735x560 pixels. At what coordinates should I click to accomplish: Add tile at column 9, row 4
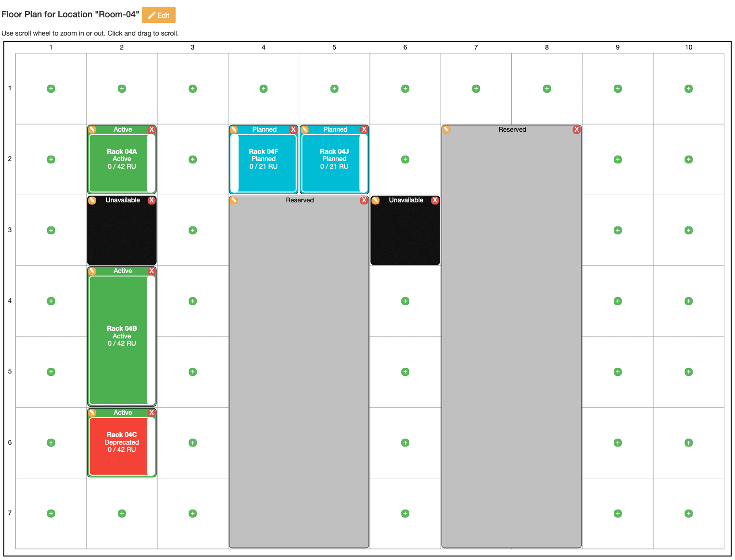tap(618, 301)
